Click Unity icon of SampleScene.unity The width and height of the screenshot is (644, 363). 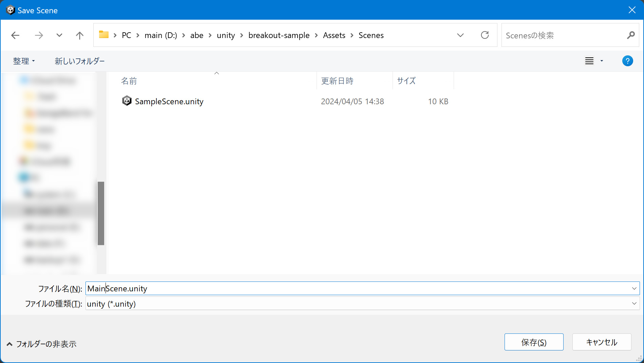(x=127, y=101)
